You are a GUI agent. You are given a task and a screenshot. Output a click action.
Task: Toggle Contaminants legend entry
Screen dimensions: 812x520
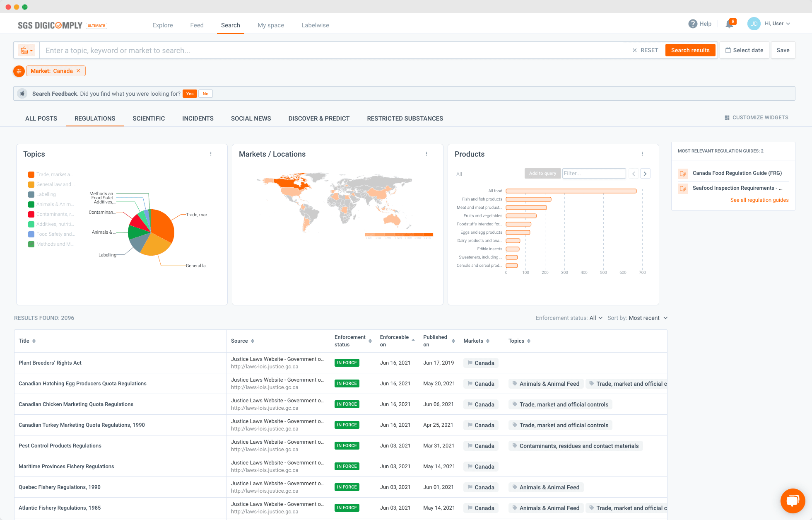point(51,214)
